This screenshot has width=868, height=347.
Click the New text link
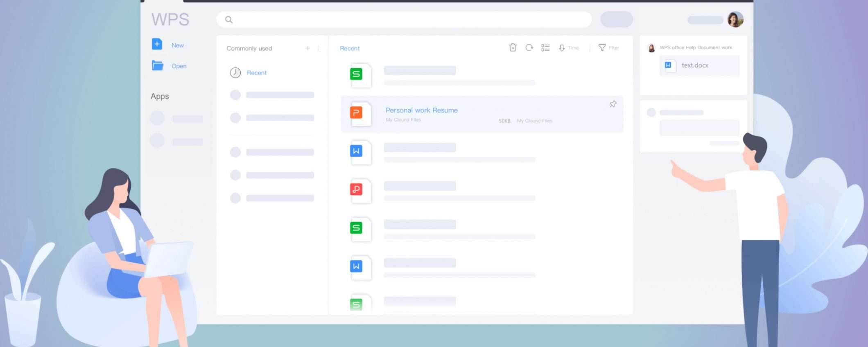(177, 45)
